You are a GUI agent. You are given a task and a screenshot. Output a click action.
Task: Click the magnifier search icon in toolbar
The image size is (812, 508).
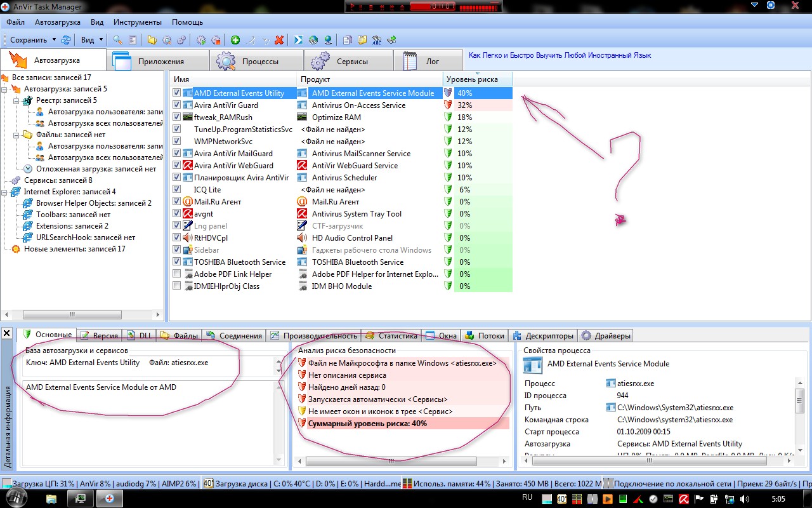(118, 39)
